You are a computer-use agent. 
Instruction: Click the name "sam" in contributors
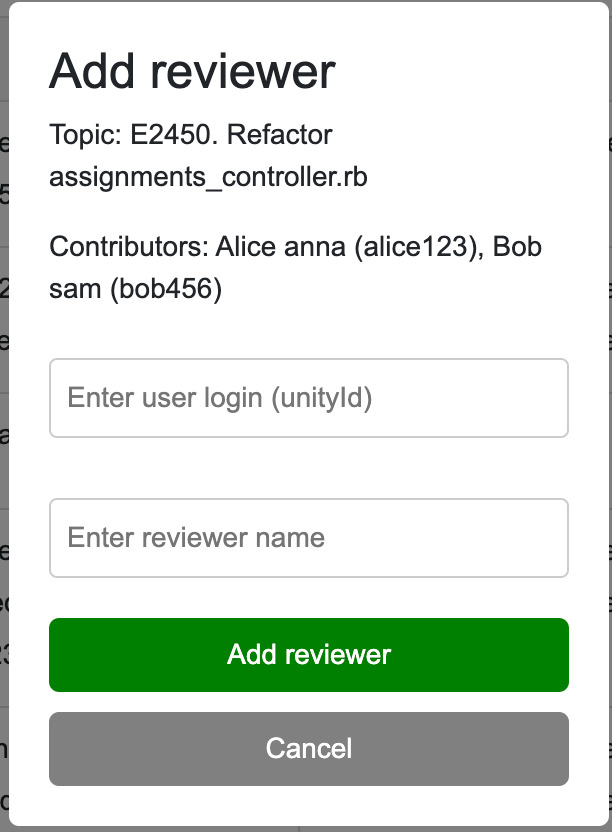(x=75, y=290)
